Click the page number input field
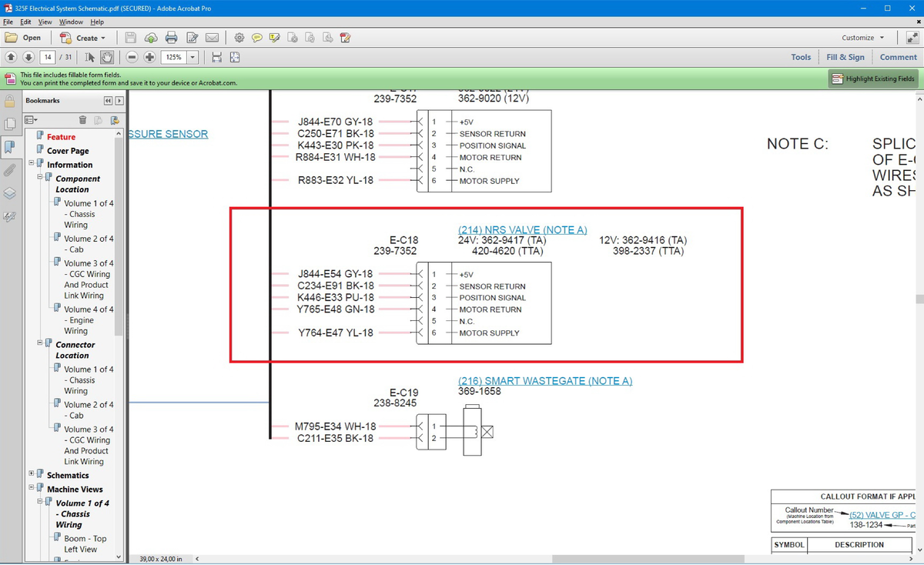 click(x=49, y=56)
